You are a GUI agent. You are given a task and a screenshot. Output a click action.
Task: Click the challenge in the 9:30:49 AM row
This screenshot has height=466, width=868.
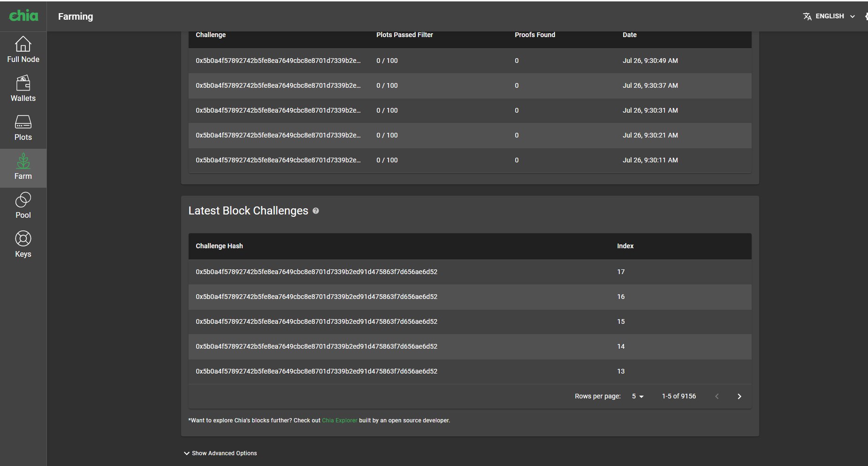[278, 61]
